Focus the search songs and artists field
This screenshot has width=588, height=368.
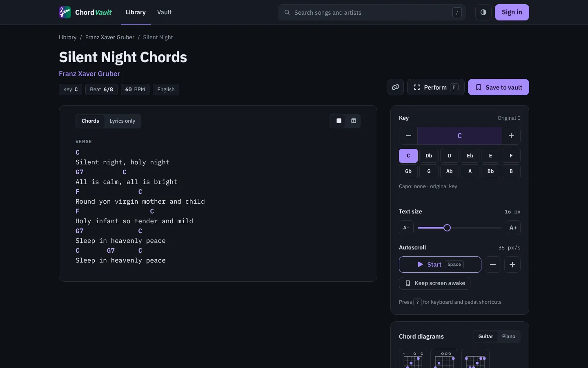(372, 12)
